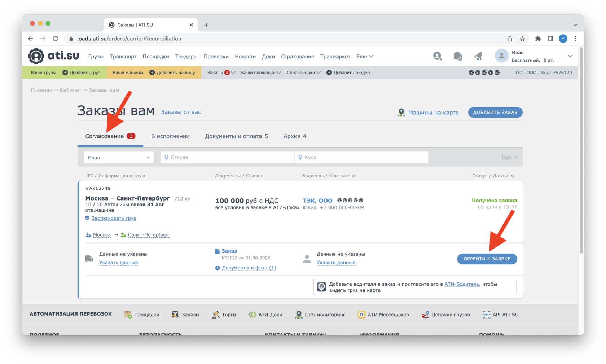Open Торги in the footer automation bar
The image size is (606, 364).
point(224,315)
